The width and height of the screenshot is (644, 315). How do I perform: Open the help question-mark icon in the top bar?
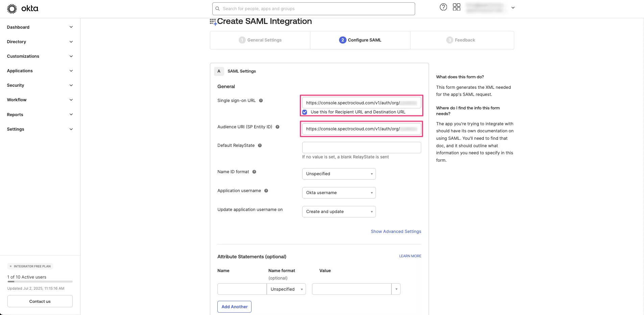pyautogui.click(x=443, y=7)
